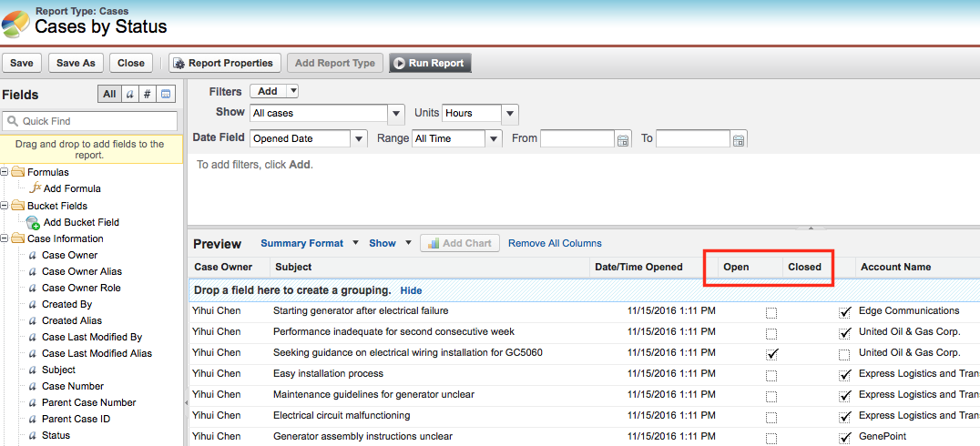Open the Units Hours dropdown
The image size is (980, 446).
pos(510,114)
